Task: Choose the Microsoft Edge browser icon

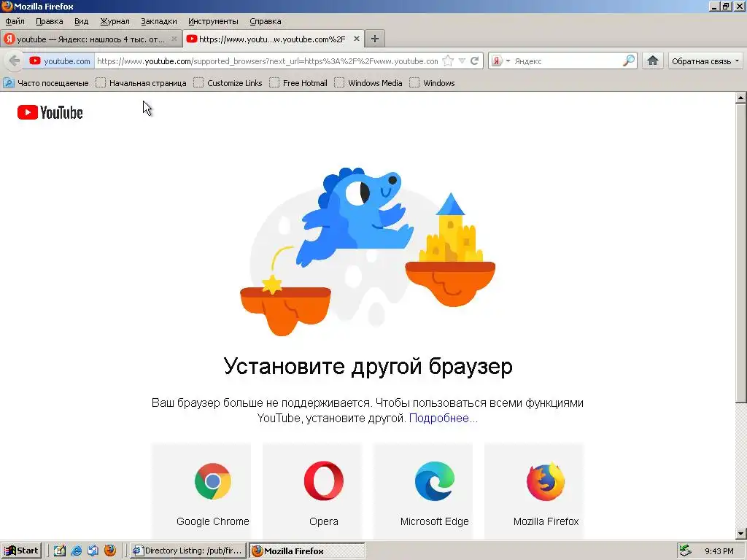Action: click(435, 481)
